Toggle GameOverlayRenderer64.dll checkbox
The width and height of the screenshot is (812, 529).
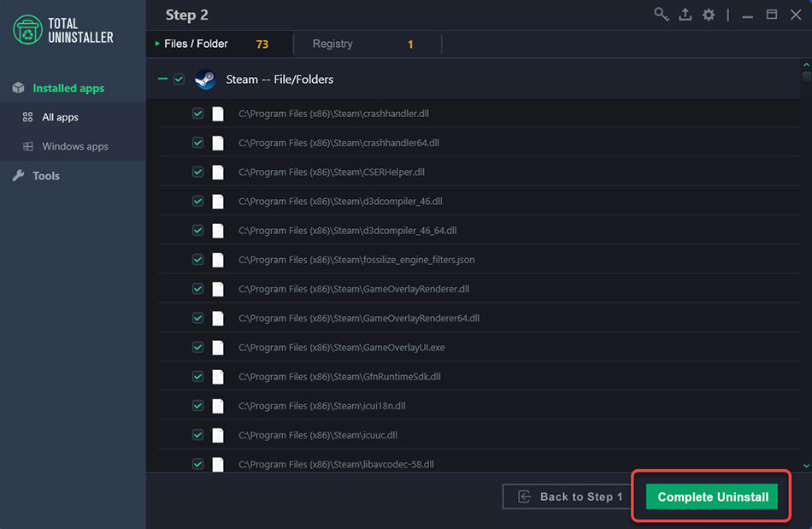pos(197,318)
